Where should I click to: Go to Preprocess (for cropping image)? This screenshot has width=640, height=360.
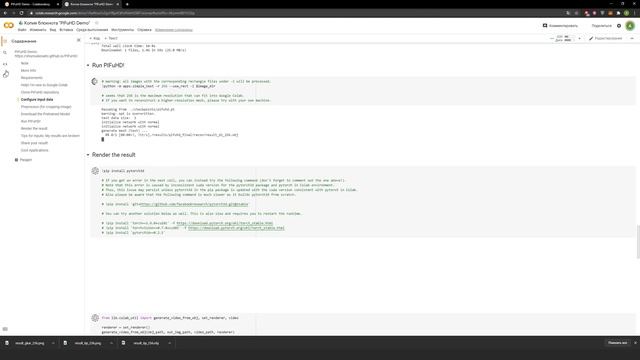[46, 107]
